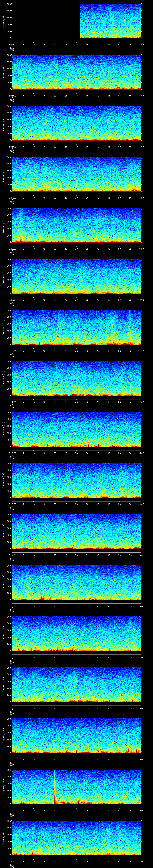Select the spectrogram panel starting at 5:10:00
The image size is (153, 868).
[x=77, y=327]
